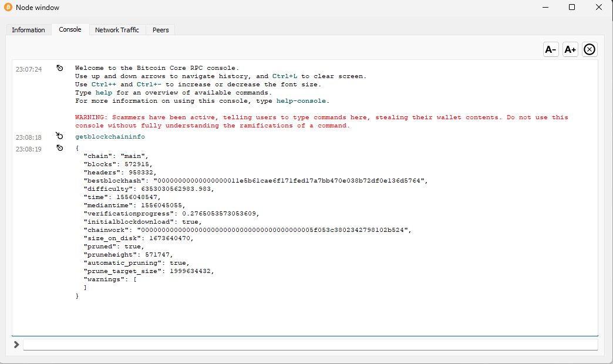Click the red WARNING: Scammers line
The image size is (613, 364).
[x=321, y=117]
